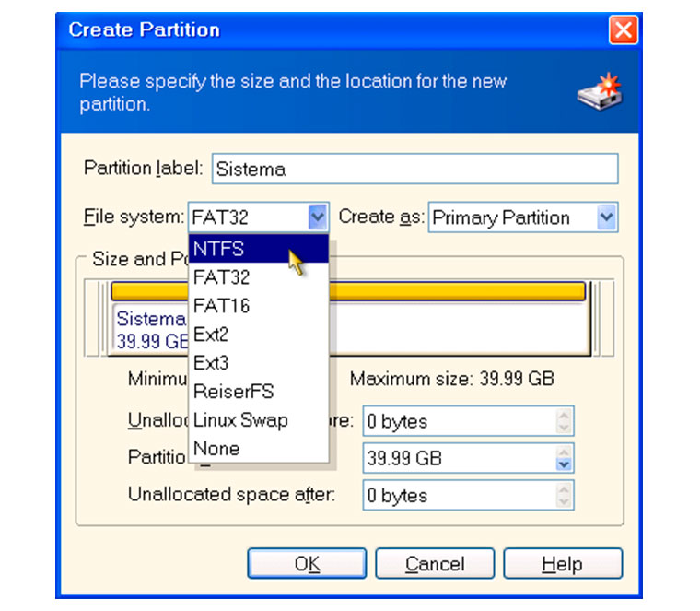Pick FAT16 file system option

[259, 306]
